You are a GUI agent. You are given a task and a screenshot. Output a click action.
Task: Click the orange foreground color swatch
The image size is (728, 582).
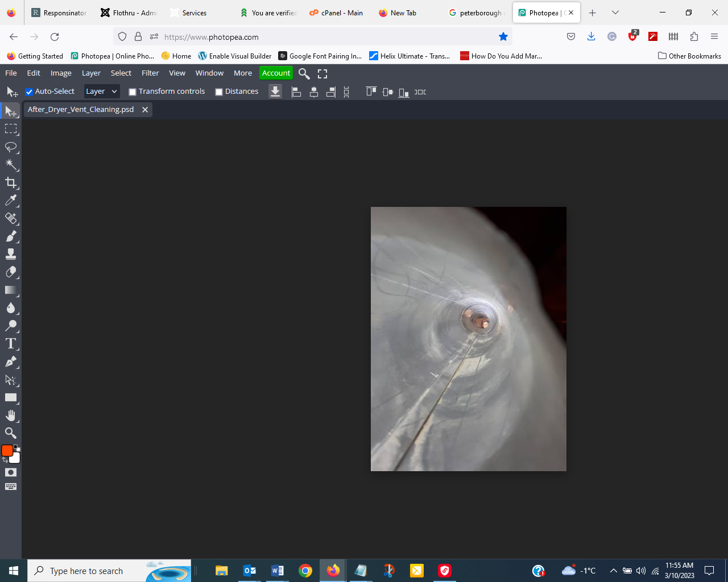pos(7,450)
